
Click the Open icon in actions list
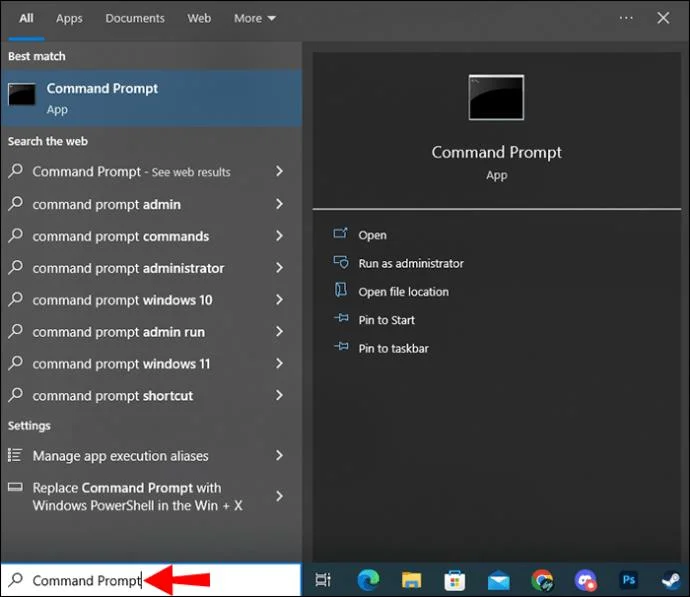(340, 233)
